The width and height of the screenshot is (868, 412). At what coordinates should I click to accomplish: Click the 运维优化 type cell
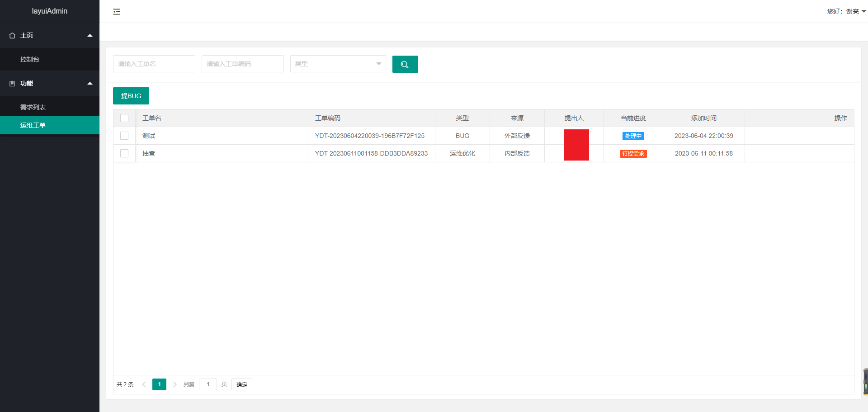(462, 153)
